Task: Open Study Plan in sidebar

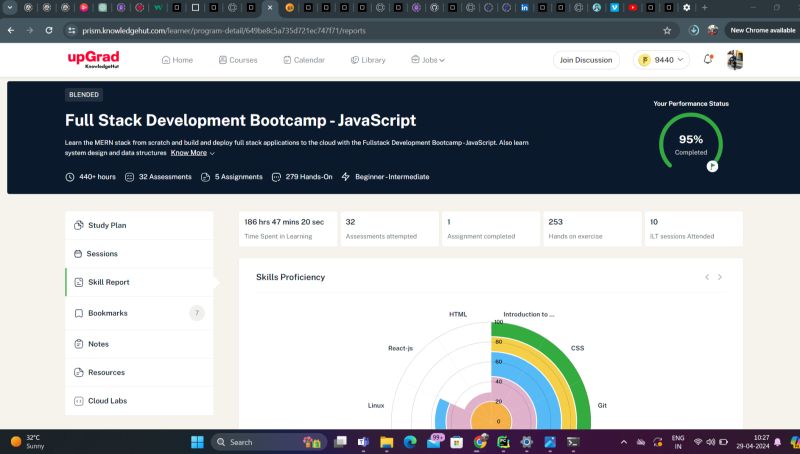Action: (x=139, y=225)
